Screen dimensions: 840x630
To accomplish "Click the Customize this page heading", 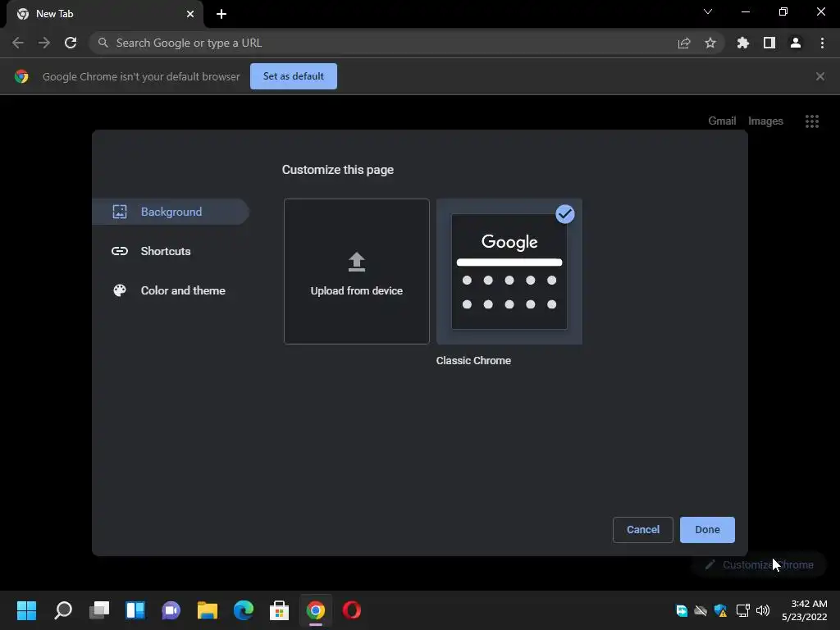I will click(337, 170).
